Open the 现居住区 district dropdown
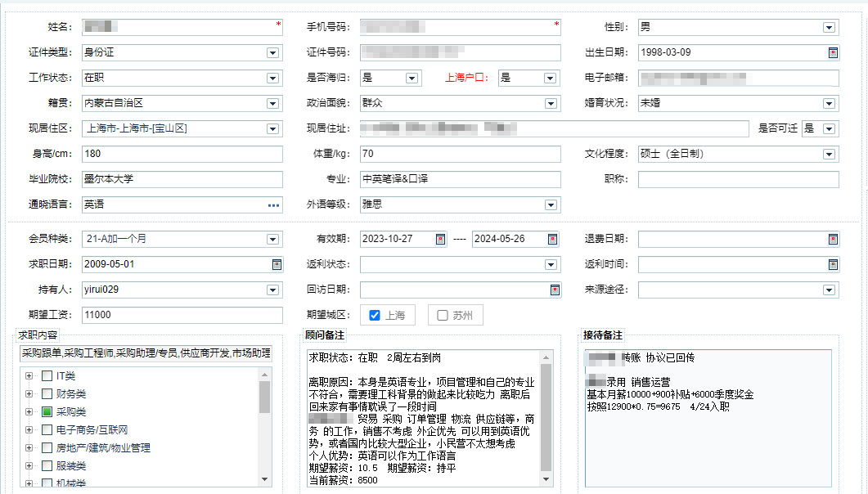 coord(272,129)
